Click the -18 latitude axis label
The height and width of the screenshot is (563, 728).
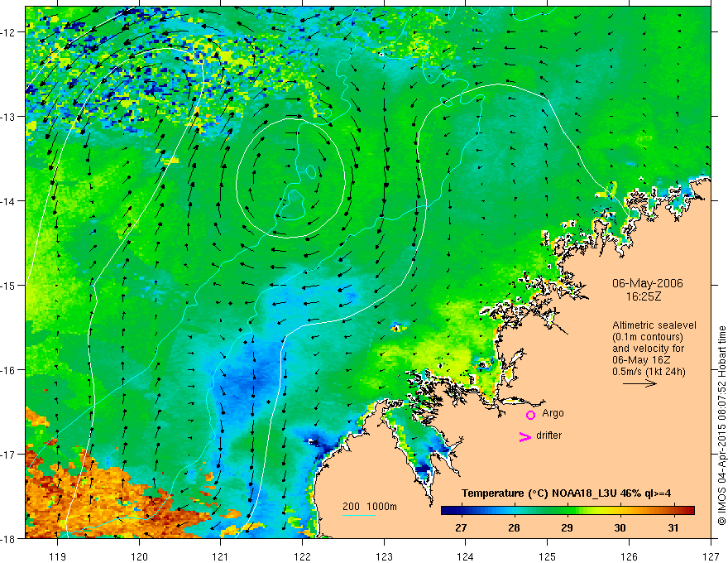tap(8, 538)
